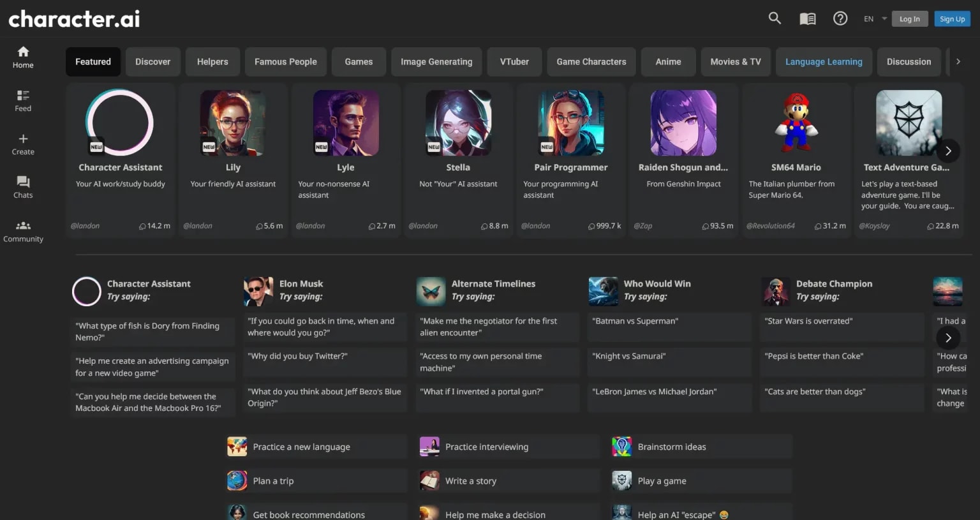980x520 pixels.
Task: Click the Practice a new language icon
Action: click(x=237, y=447)
